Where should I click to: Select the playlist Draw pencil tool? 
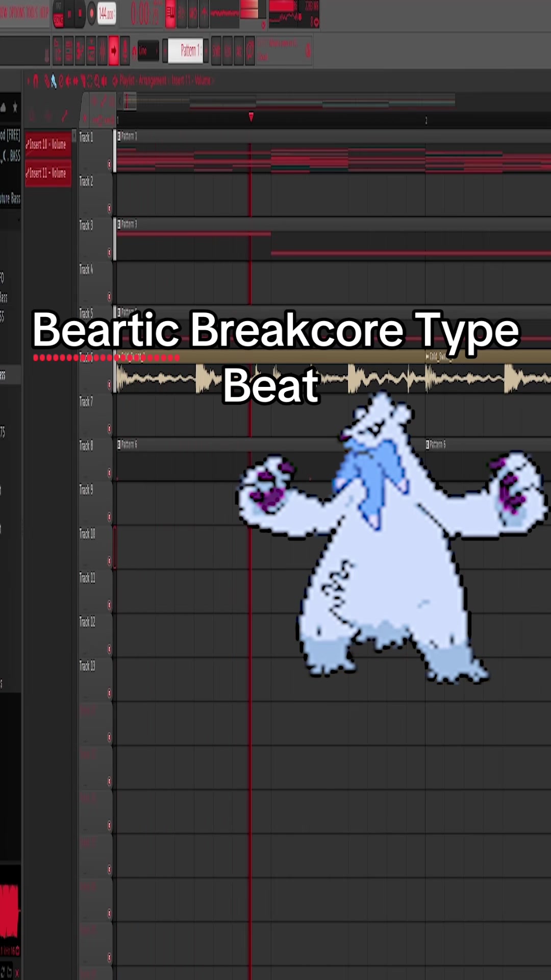pos(46,81)
